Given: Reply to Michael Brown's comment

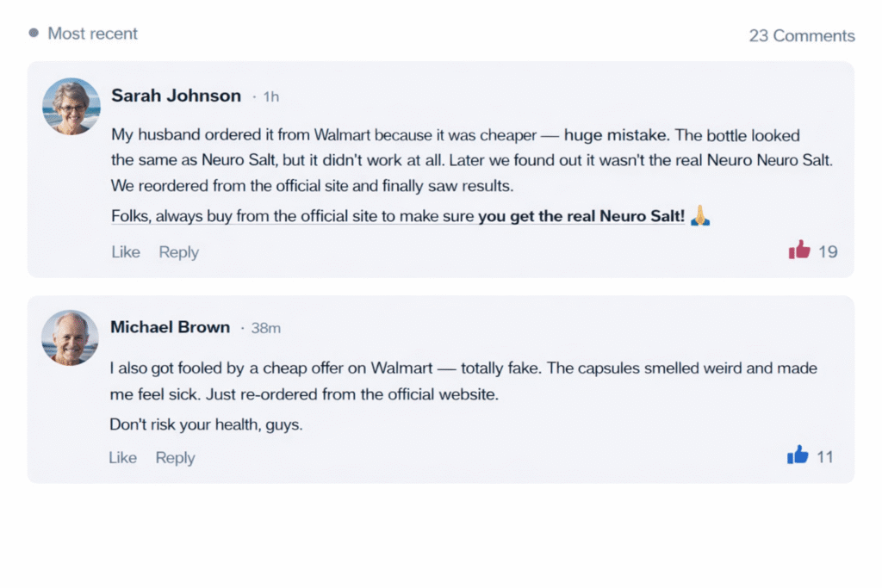Looking at the screenshot, I should coord(175,458).
